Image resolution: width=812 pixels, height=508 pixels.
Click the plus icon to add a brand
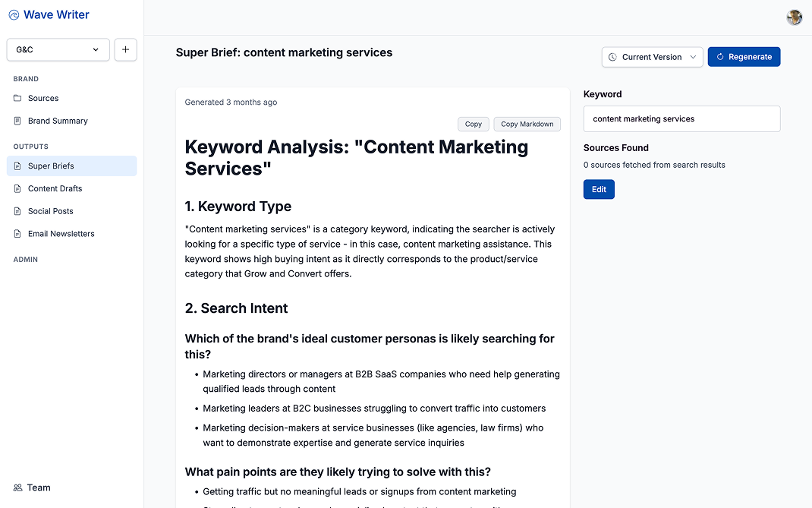pyautogui.click(x=125, y=50)
